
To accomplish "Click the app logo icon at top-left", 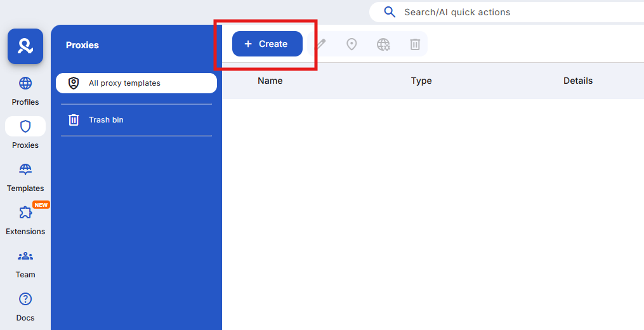I will click(25, 46).
